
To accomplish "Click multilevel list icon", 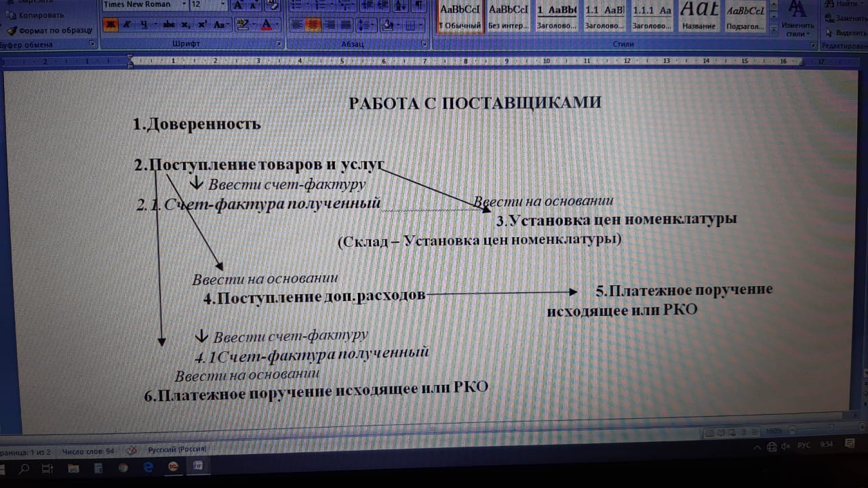I will (345, 5).
